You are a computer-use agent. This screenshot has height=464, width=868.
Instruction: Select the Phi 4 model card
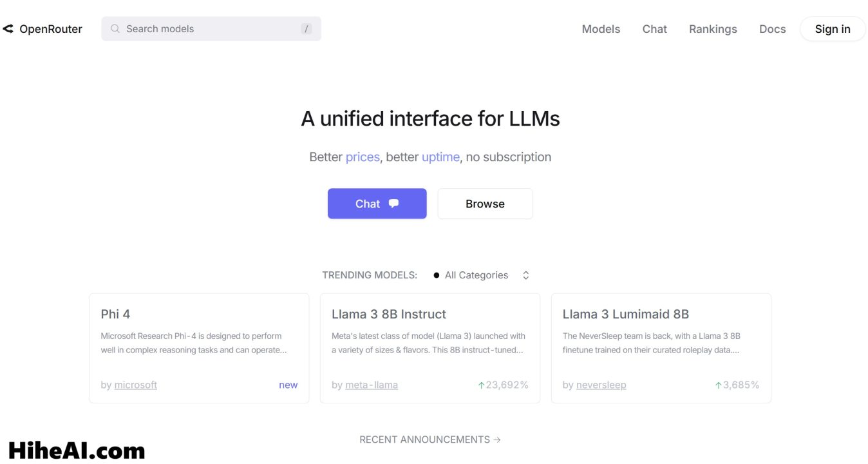198,347
